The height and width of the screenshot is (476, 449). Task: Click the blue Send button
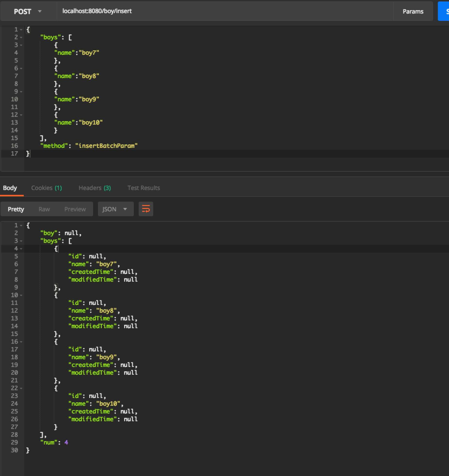click(444, 11)
